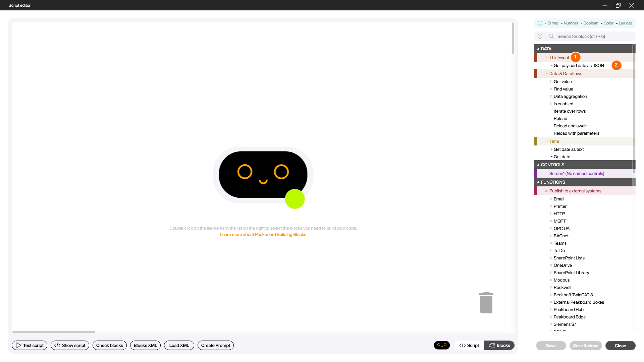The height and width of the screenshot is (362, 644).
Task: Click the trash bin icon in canvas
Action: (486, 303)
